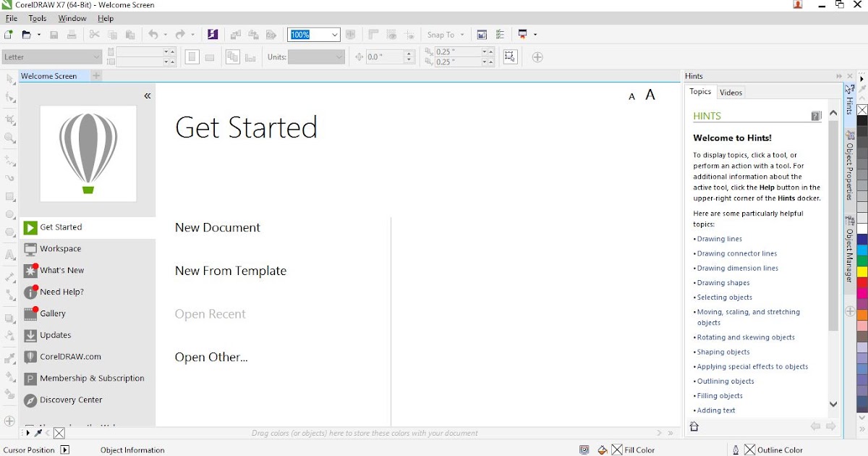The width and height of the screenshot is (868, 456).
Task: Expand the Application Launcher dropdown arrow
Action: coord(535,34)
